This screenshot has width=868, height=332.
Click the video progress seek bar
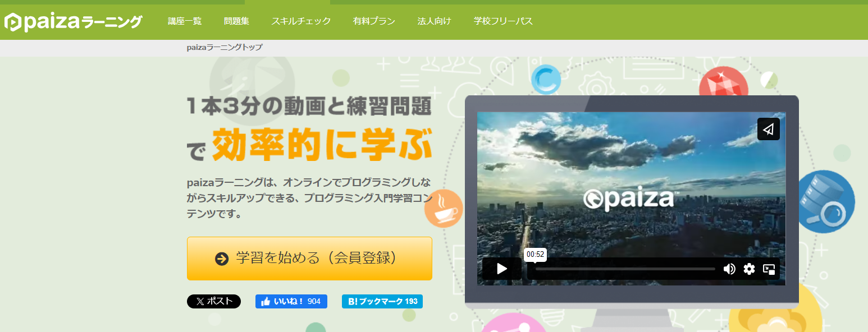pyautogui.click(x=624, y=269)
